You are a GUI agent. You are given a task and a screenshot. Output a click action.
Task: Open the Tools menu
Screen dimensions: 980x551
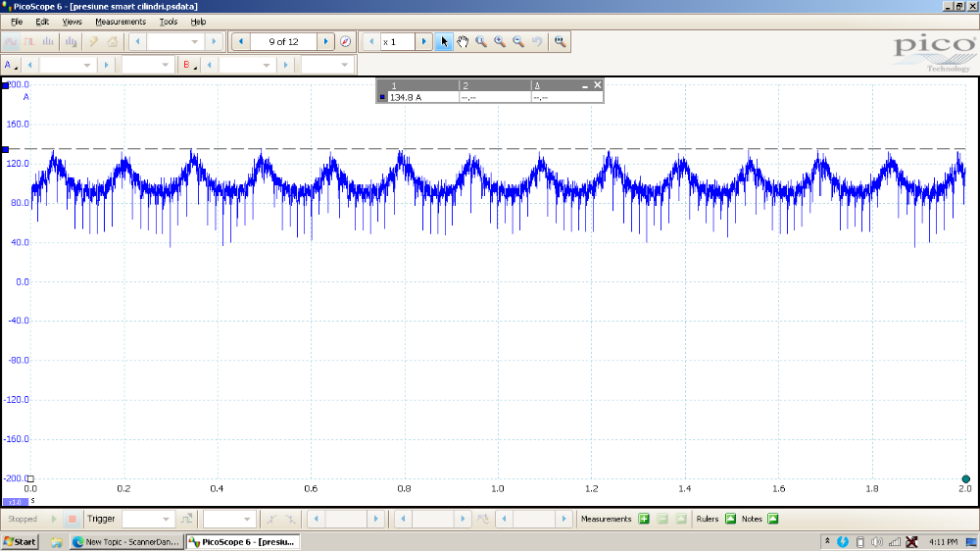coord(169,22)
